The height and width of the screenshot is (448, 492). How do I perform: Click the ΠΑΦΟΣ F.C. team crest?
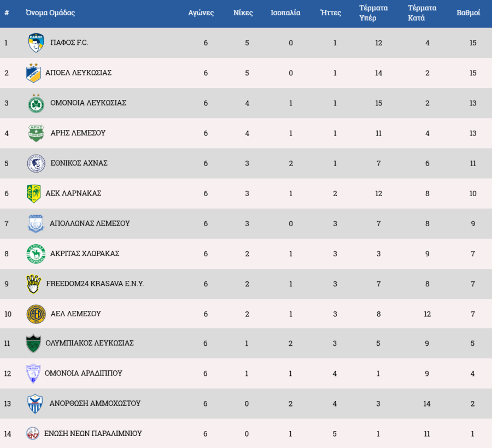tap(36, 43)
